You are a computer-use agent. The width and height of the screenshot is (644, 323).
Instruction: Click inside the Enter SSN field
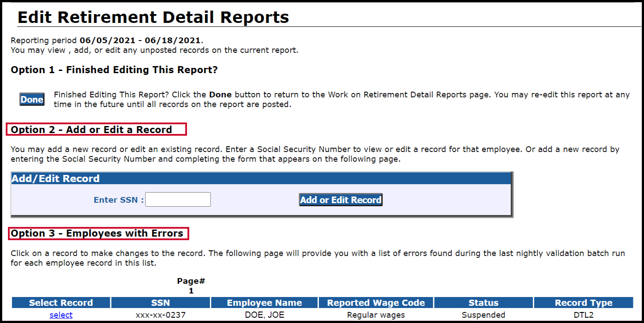click(178, 199)
